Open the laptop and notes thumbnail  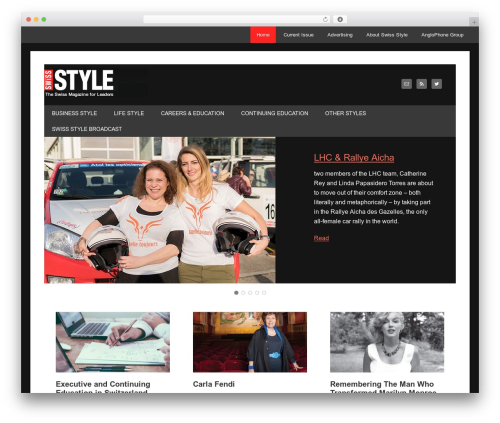click(113, 342)
